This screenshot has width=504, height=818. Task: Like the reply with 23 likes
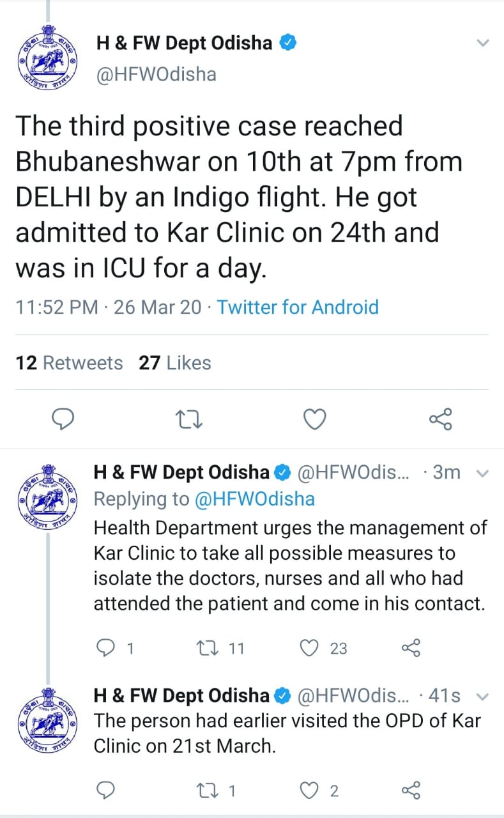click(x=310, y=649)
